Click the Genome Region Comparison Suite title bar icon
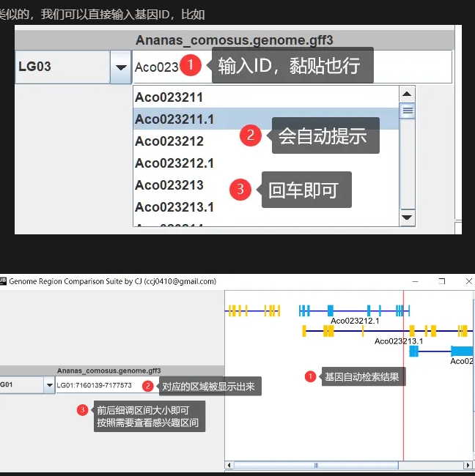The width and height of the screenshot is (475, 476). 3,281
